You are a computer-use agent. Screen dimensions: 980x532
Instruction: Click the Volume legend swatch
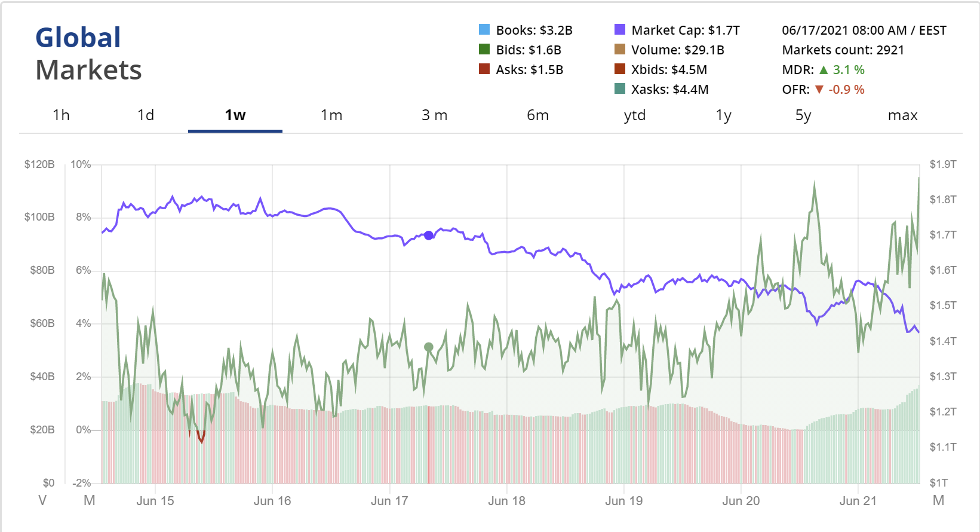[620, 50]
